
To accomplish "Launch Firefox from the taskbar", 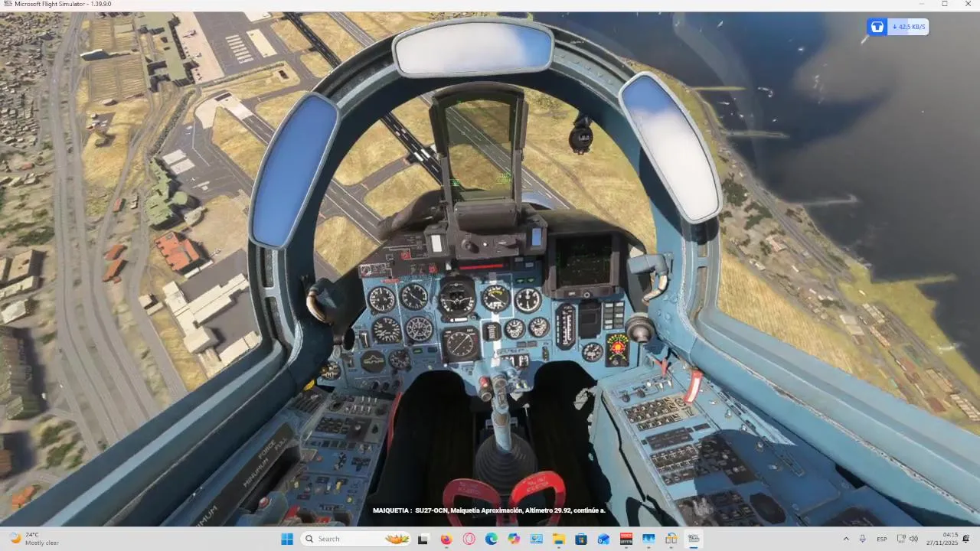I will tap(446, 539).
